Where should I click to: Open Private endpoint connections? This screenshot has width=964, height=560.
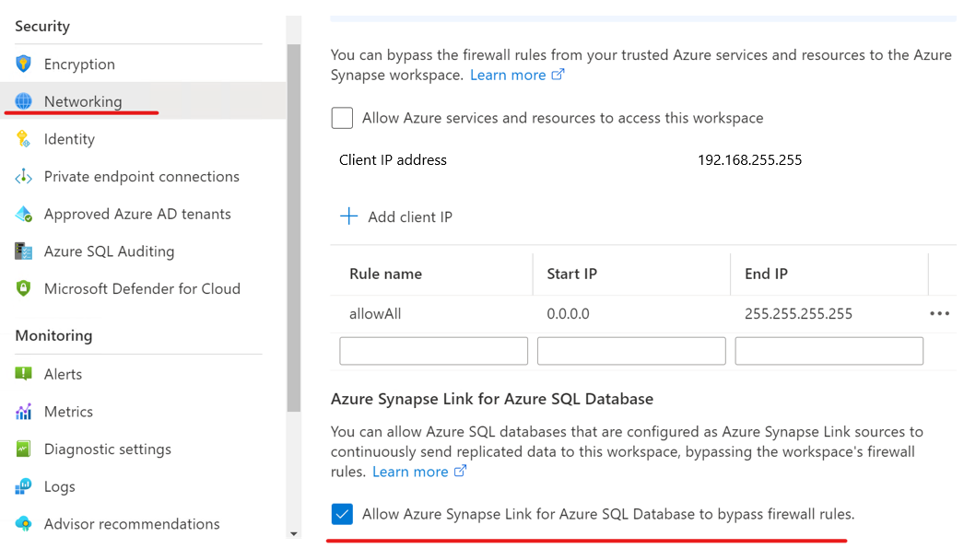point(140,176)
